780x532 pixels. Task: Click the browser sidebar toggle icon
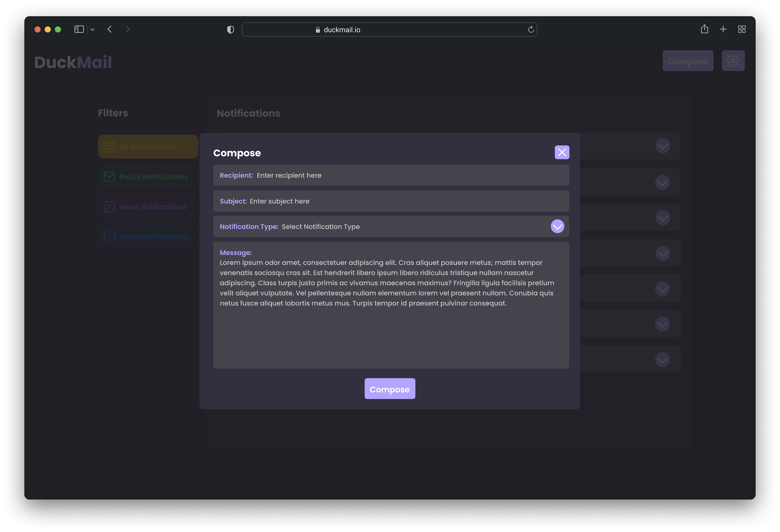pyautogui.click(x=79, y=29)
